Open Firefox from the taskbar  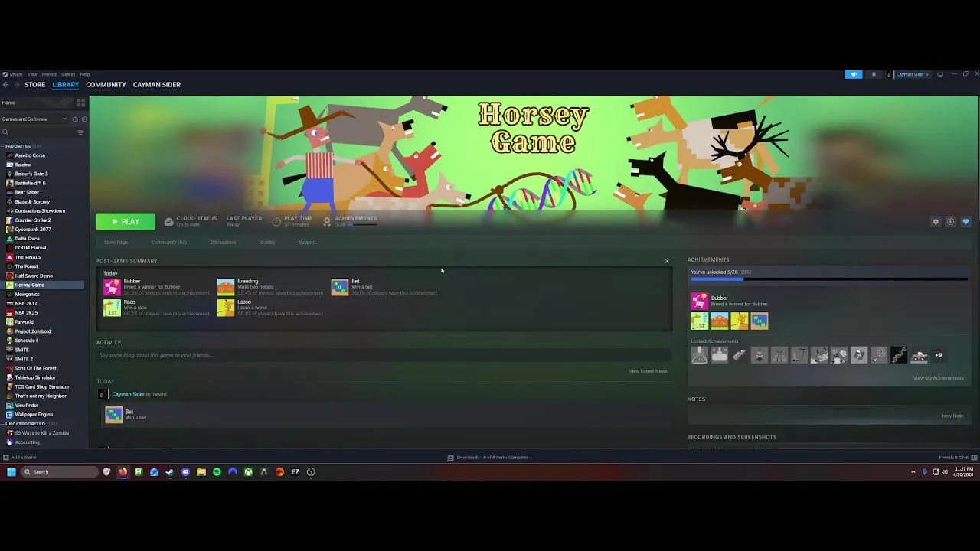pyautogui.click(x=122, y=472)
